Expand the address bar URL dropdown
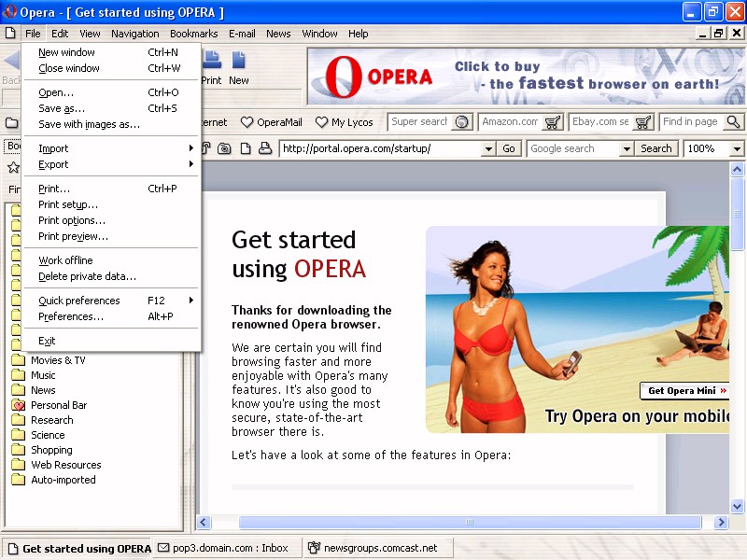 pyautogui.click(x=488, y=148)
